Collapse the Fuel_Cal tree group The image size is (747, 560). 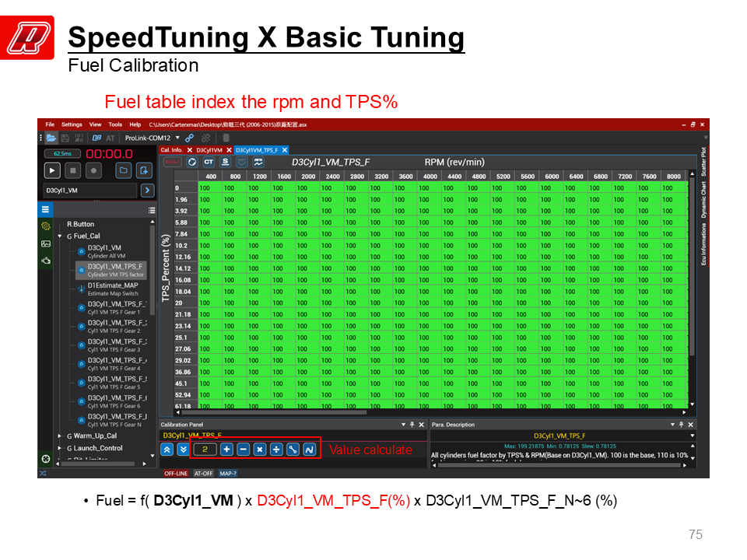pyautogui.click(x=60, y=236)
